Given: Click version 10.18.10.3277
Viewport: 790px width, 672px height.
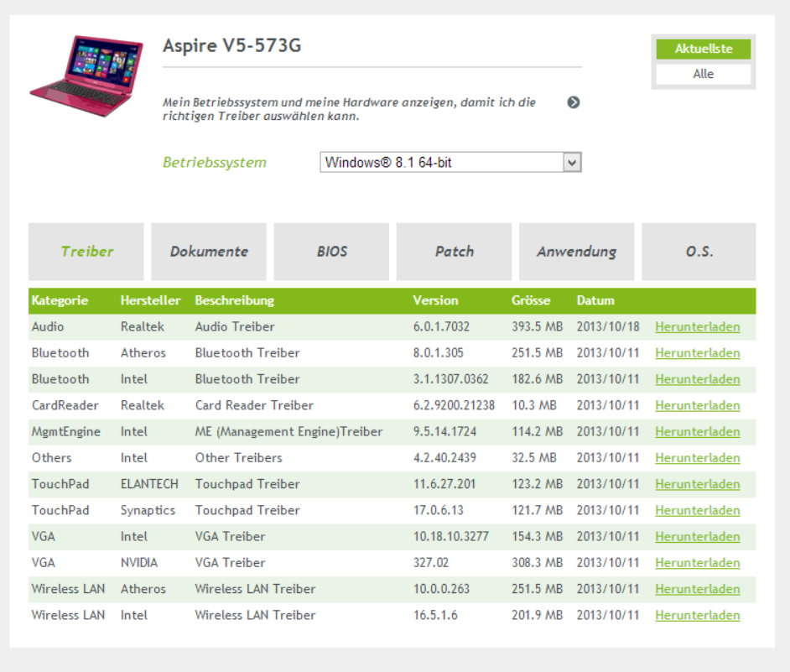Looking at the screenshot, I should [451, 536].
